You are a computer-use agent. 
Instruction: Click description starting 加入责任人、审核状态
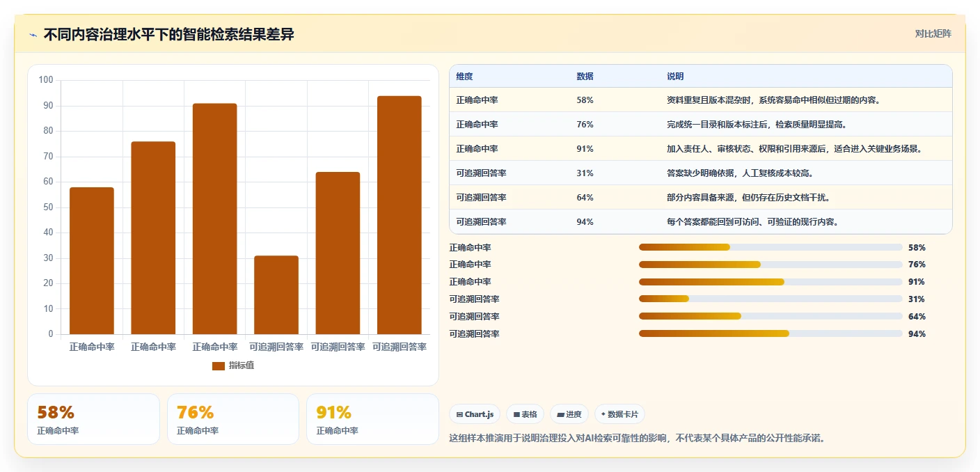click(x=794, y=149)
